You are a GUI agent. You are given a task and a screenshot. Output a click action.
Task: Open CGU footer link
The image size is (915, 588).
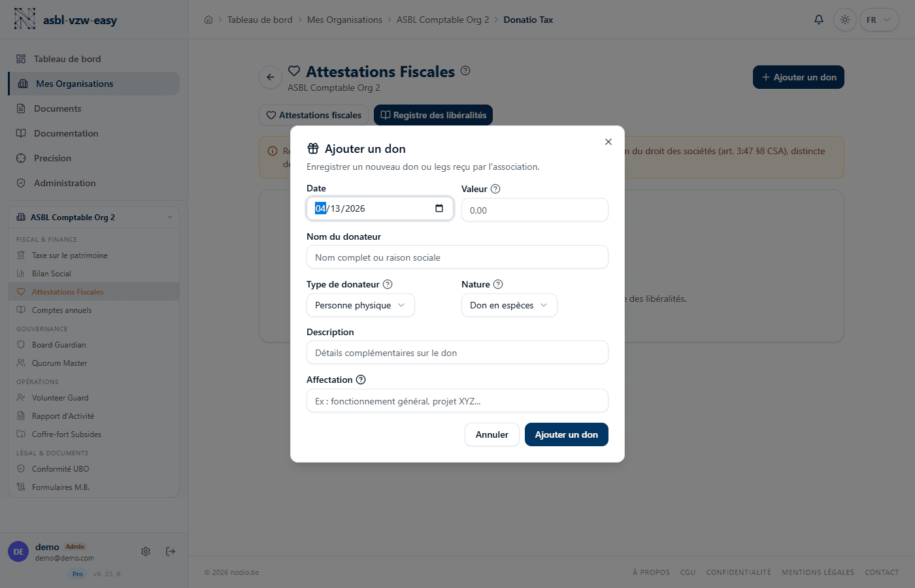click(x=688, y=572)
